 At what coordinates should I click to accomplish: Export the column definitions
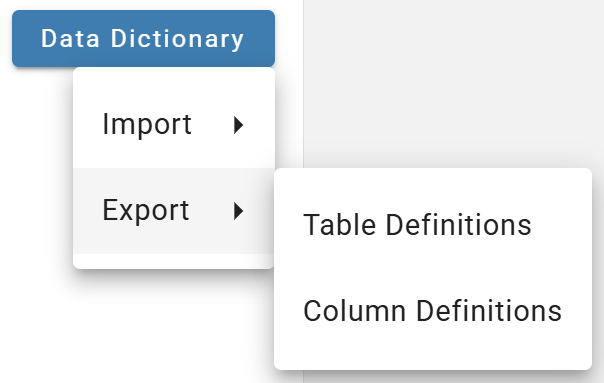pos(433,311)
